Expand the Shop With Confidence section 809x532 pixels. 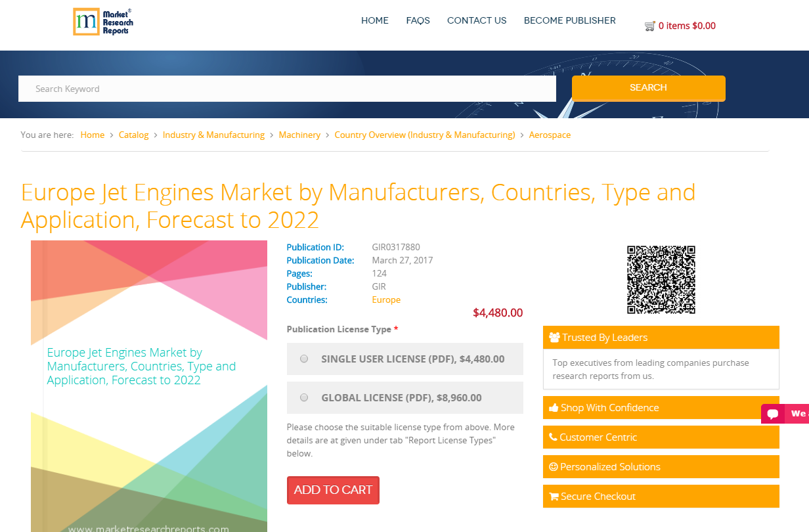click(661, 408)
